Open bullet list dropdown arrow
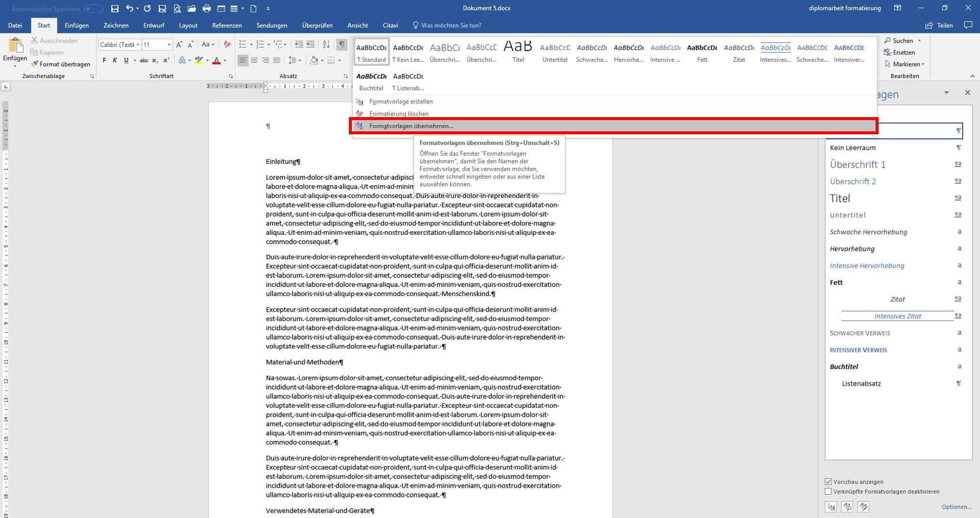Viewport: 980px width, 518px height. [x=251, y=45]
